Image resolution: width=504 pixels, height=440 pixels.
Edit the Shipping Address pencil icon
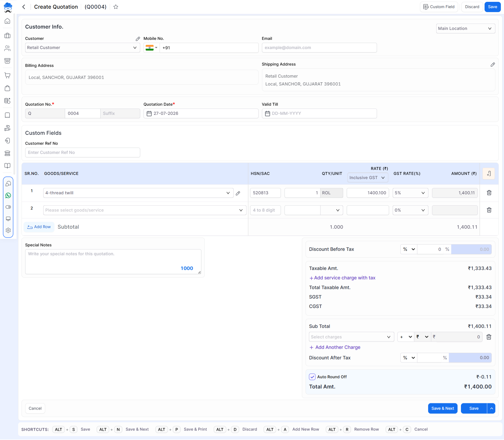click(493, 65)
